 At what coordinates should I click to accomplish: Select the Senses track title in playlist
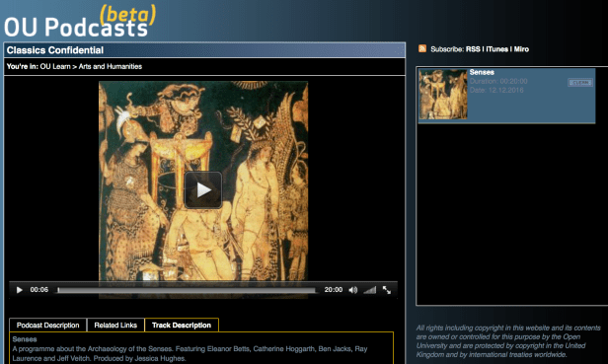pyautogui.click(x=482, y=72)
